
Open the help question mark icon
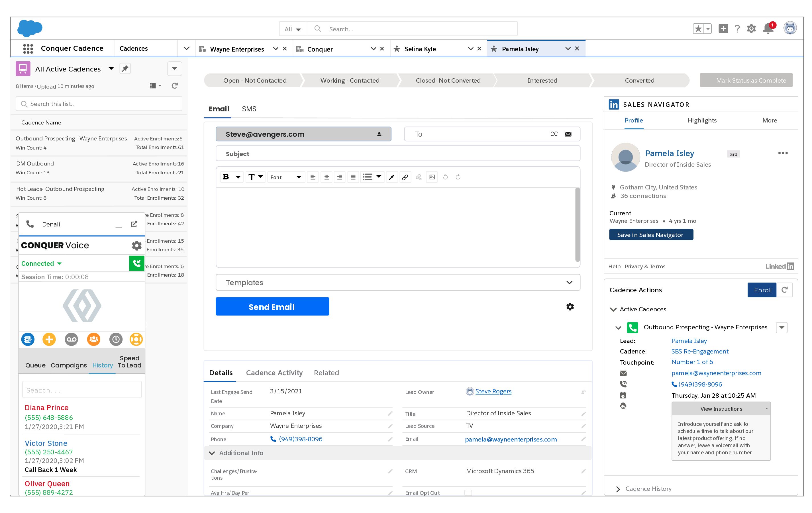click(737, 29)
